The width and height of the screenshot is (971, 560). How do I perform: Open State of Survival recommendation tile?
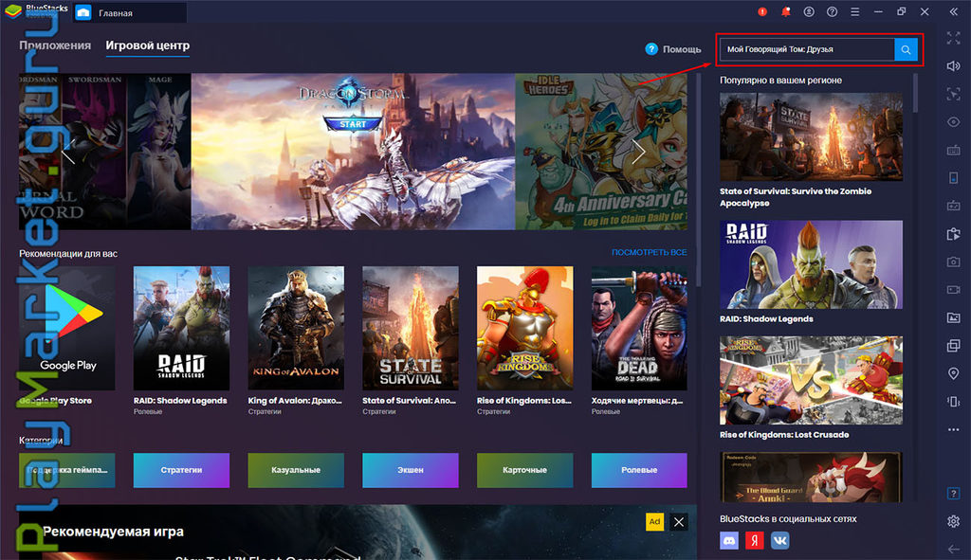pos(411,328)
